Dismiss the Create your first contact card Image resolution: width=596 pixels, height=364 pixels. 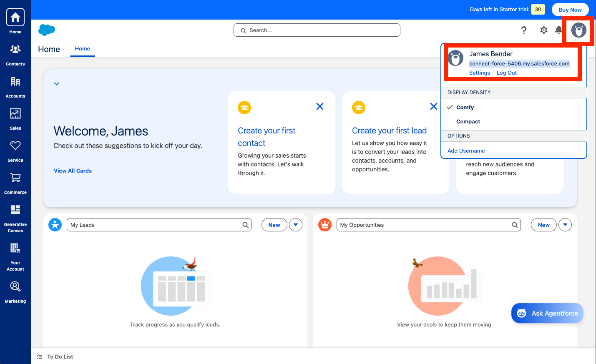click(x=320, y=106)
